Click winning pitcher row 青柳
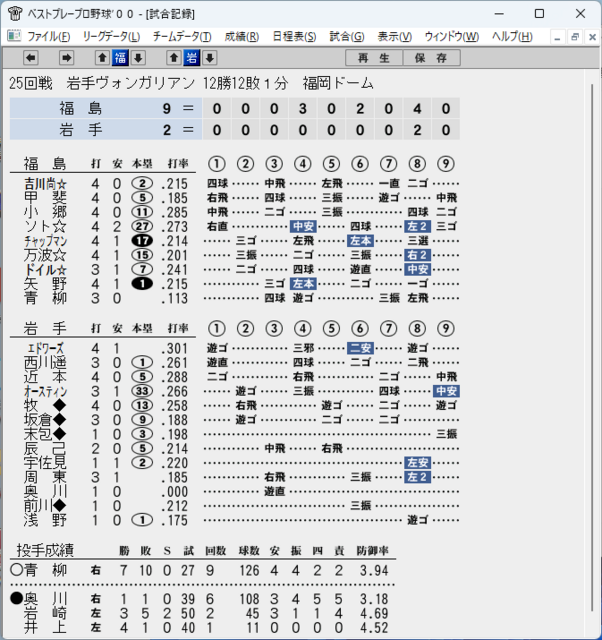602x640 pixels. (202, 570)
